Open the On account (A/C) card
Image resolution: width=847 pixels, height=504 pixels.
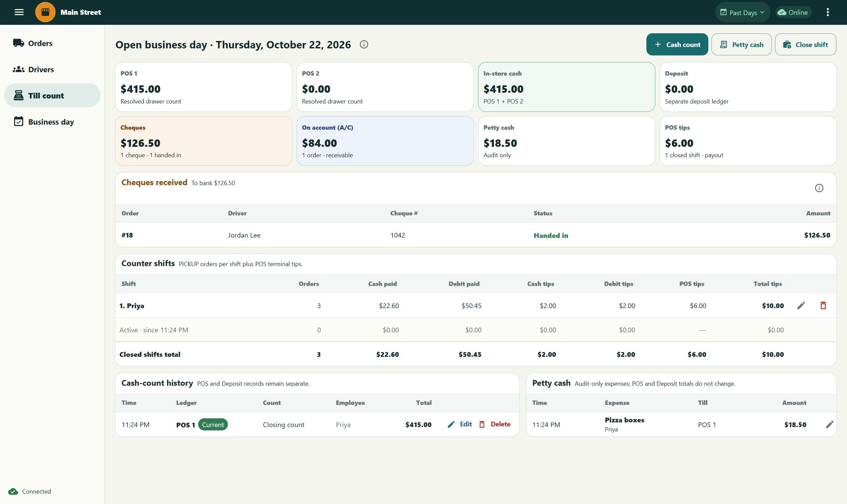tap(385, 141)
